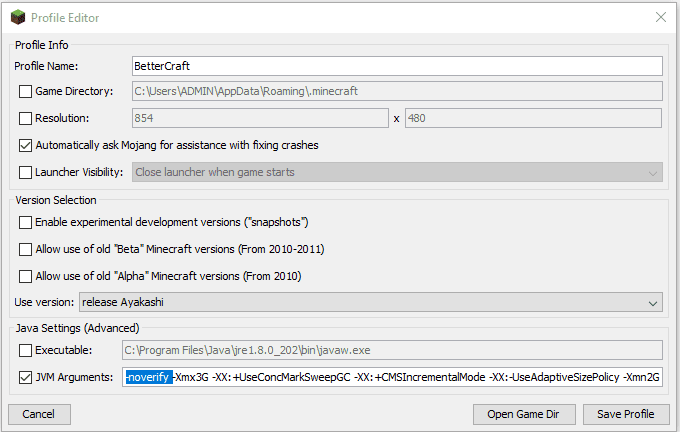Click the Open Game Dir button
680x432 pixels.
pos(524,414)
